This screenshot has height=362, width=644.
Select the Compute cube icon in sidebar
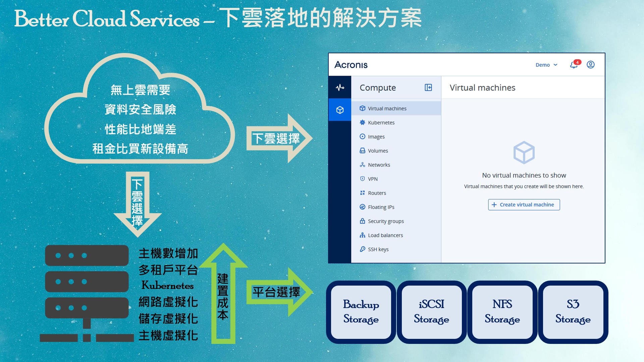point(340,110)
